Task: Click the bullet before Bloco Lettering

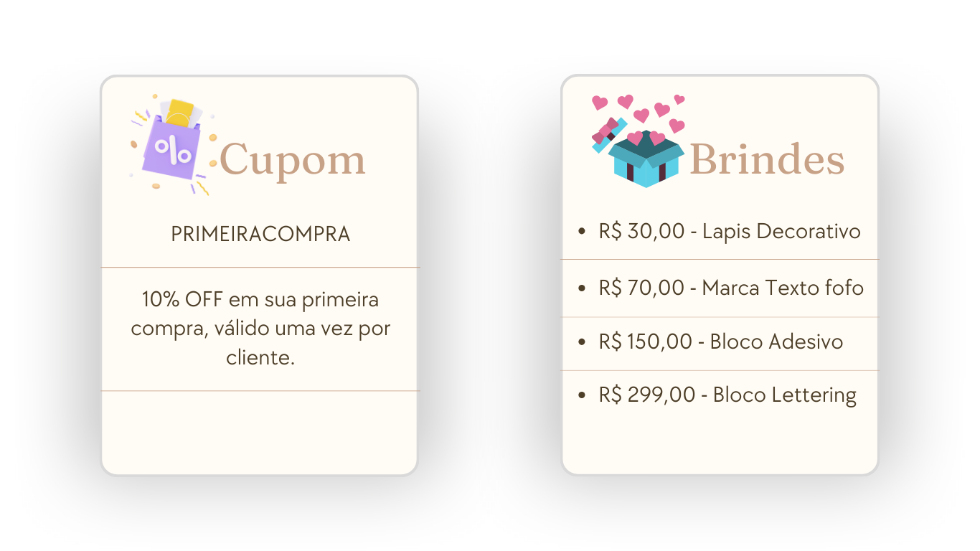Action: [x=582, y=395]
